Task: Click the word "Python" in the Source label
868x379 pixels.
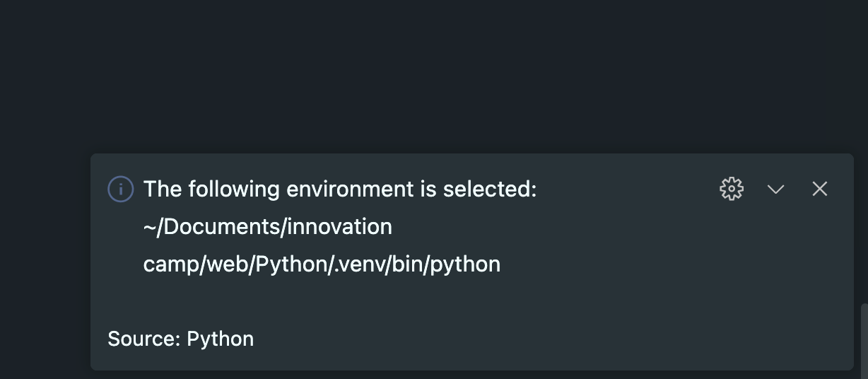Action: coord(220,339)
